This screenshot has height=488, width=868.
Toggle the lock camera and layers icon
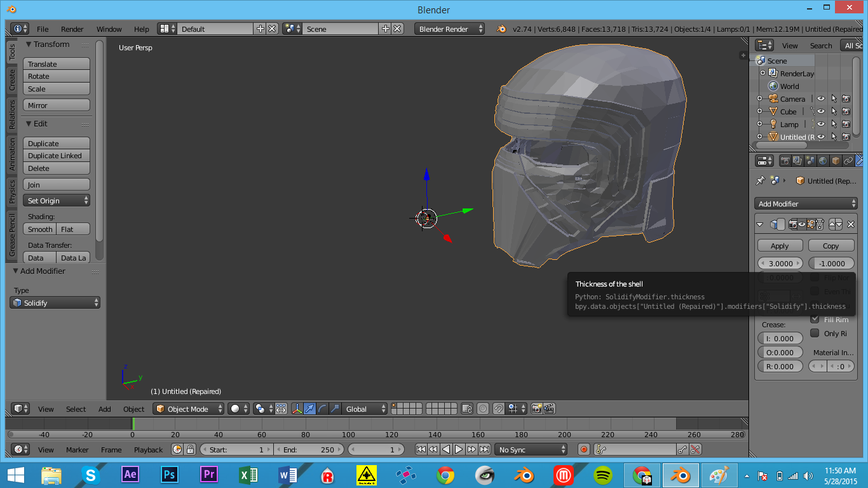point(467,409)
